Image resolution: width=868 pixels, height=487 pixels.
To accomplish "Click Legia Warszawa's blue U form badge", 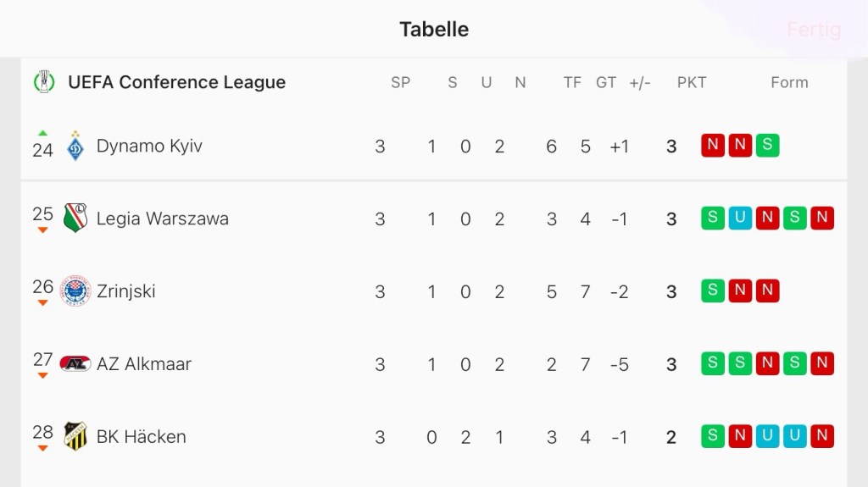I will [x=740, y=219].
